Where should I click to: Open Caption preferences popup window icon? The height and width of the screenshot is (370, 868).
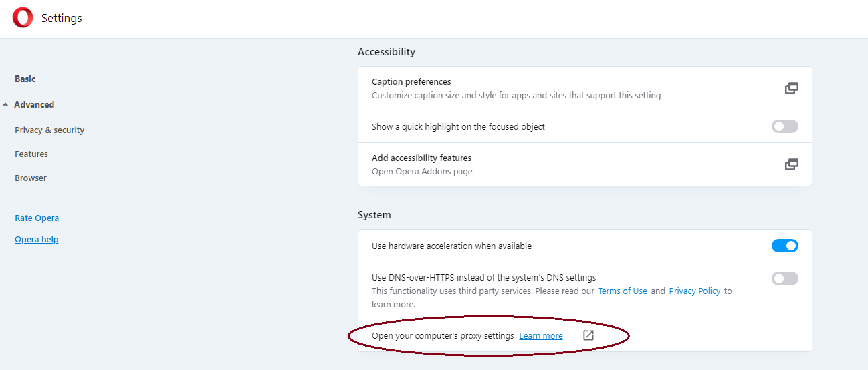pos(791,88)
